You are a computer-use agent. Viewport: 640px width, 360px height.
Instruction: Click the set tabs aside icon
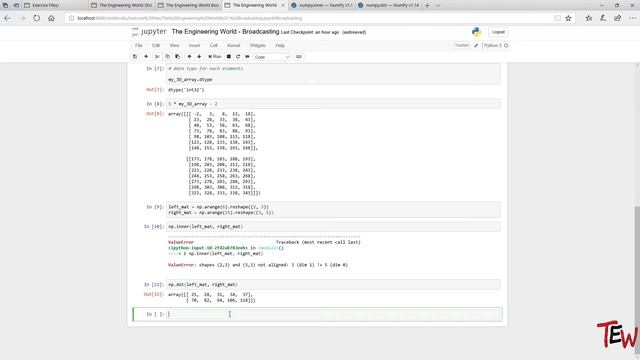pyautogui.click(x=16, y=5)
